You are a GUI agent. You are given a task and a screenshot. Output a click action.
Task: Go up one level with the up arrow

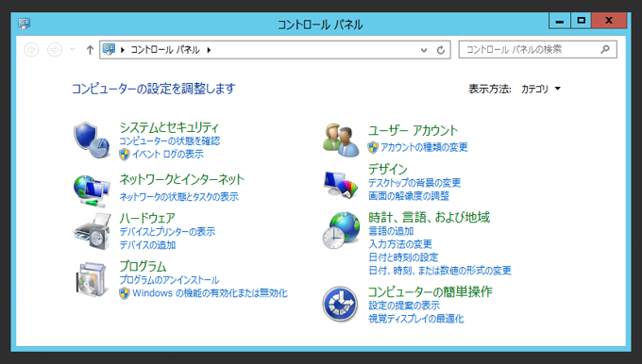tap(90, 49)
